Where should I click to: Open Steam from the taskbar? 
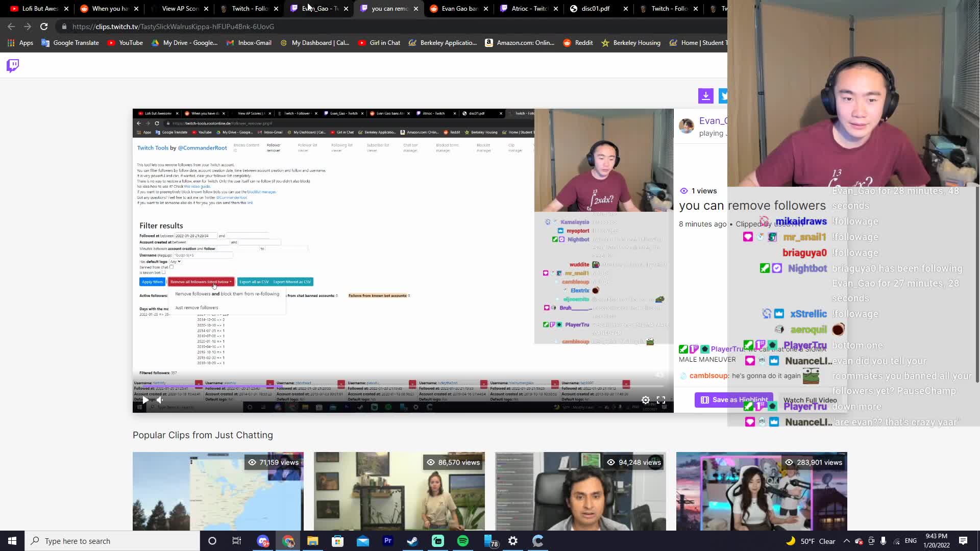(x=413, y=541)
